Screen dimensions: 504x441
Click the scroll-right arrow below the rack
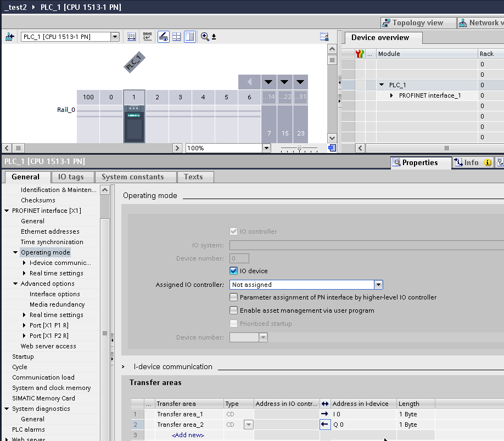pos(177,148)
